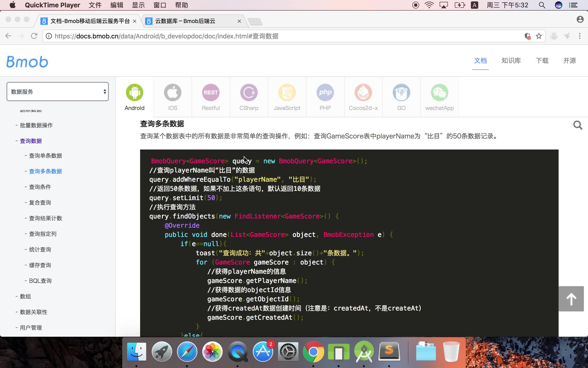
Task: Open App Store from the Dock
Action: tap(263, 352)
